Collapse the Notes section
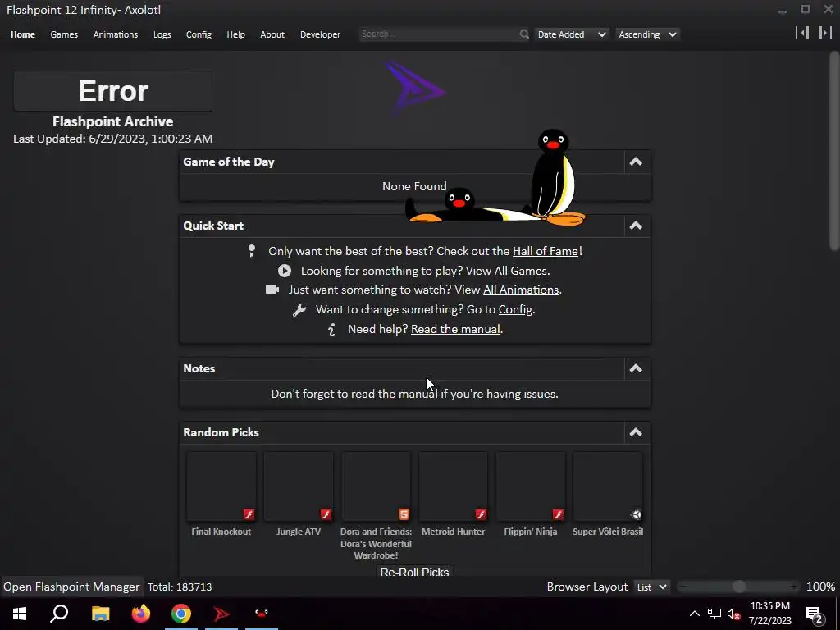This screenshot has height=630, width=840. click(x=636, y=368)
